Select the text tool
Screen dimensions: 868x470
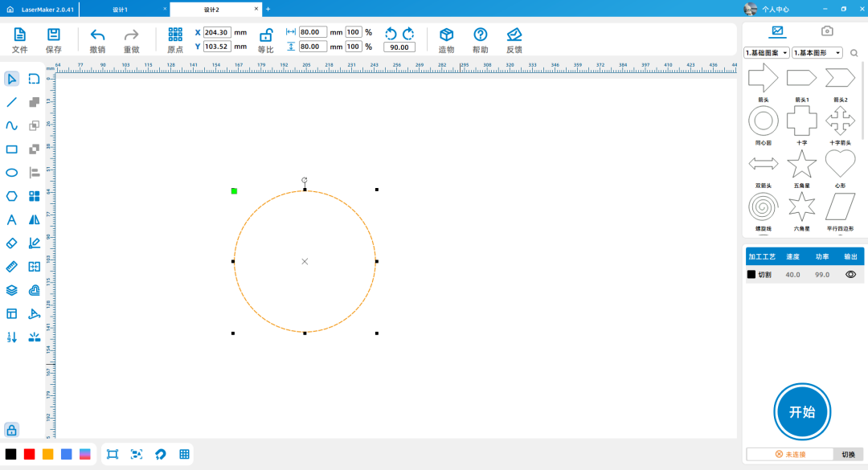pos(12,219)
